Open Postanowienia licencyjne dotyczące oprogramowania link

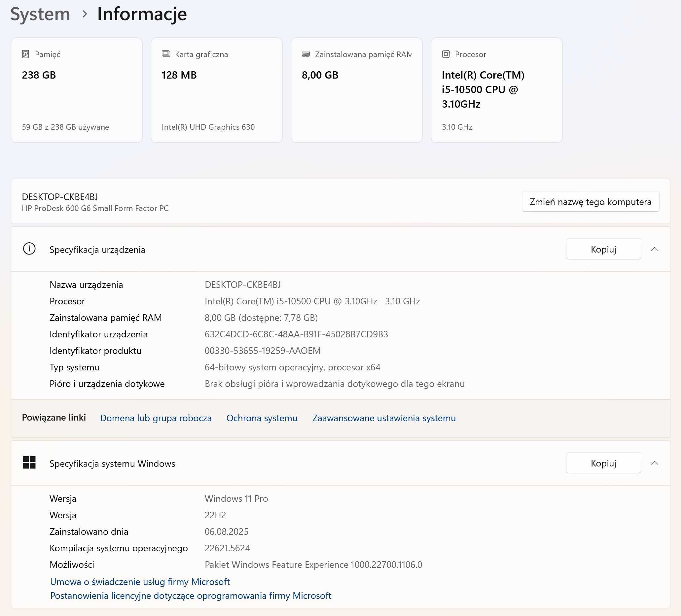[x=191, y=596]
